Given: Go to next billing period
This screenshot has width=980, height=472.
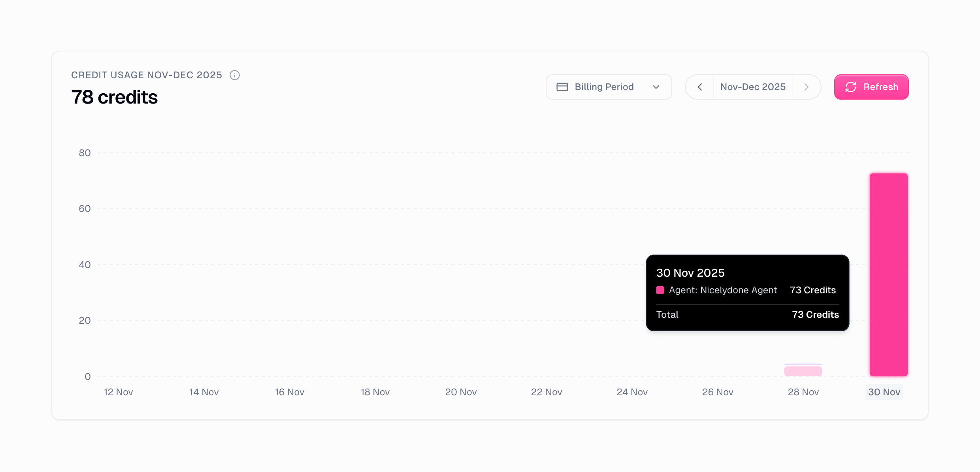Looking at the screenshot, I should coord(807,87).
